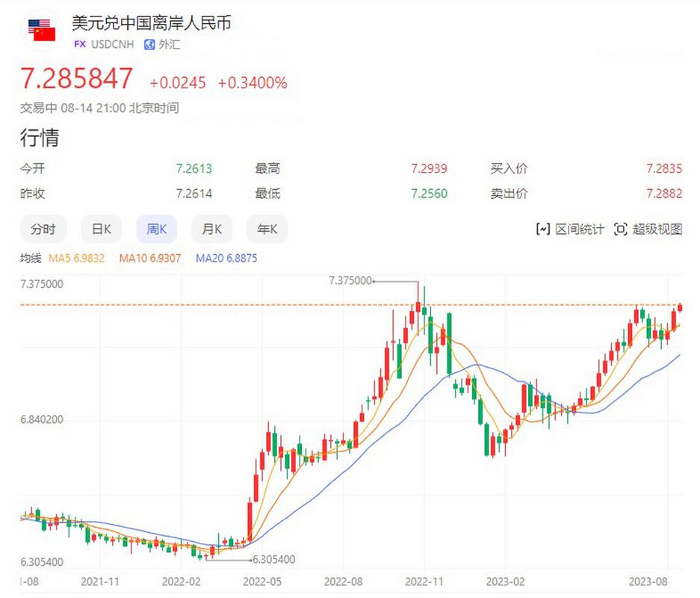This screenshot has width=700, height=598.
Task: Click the 区间统计 label
Action: click(580, 229)
